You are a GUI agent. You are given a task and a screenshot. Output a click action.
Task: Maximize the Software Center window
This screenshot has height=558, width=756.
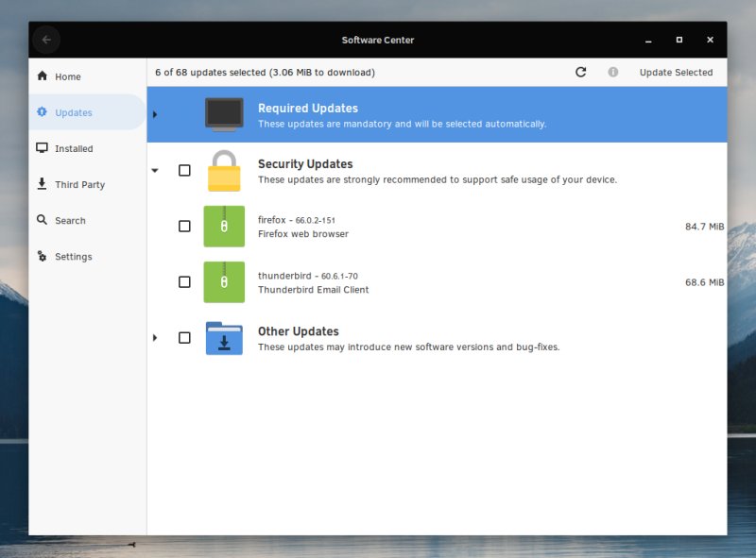pos(679,40)
